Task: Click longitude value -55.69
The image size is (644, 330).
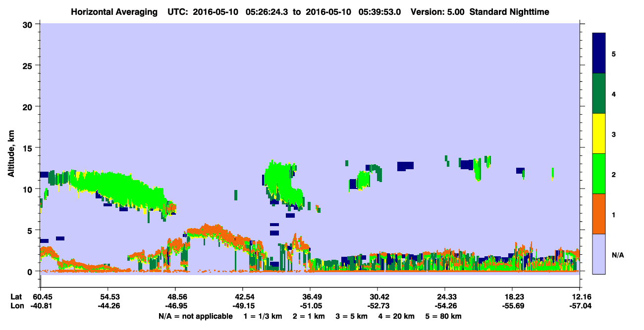Action: 512,306
